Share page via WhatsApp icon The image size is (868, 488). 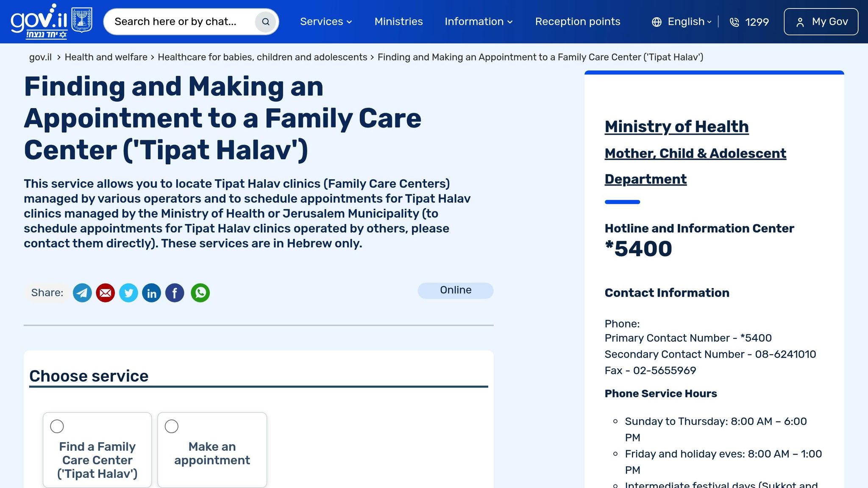tap(200, 293)
